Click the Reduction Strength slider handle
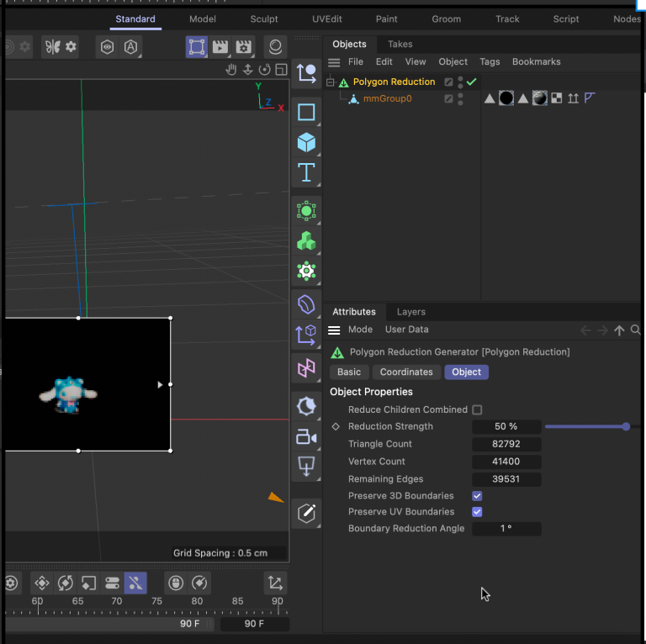The height and width of the screenshot is (644, 646). pyautogui.click(x=626, y=427)
